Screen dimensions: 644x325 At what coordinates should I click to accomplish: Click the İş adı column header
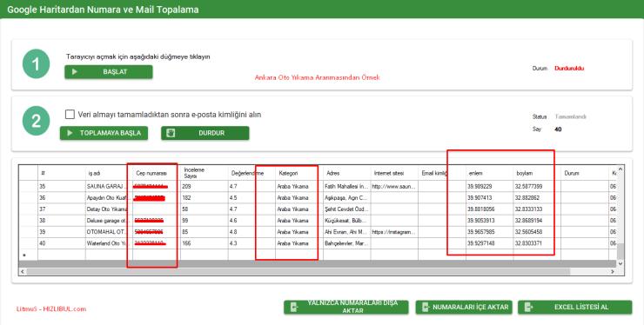pos(109,173)
